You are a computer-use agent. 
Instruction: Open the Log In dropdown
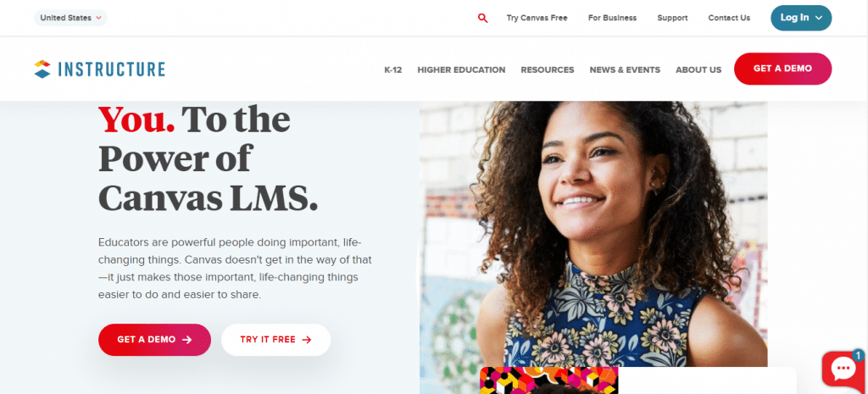tap(801, 18)
